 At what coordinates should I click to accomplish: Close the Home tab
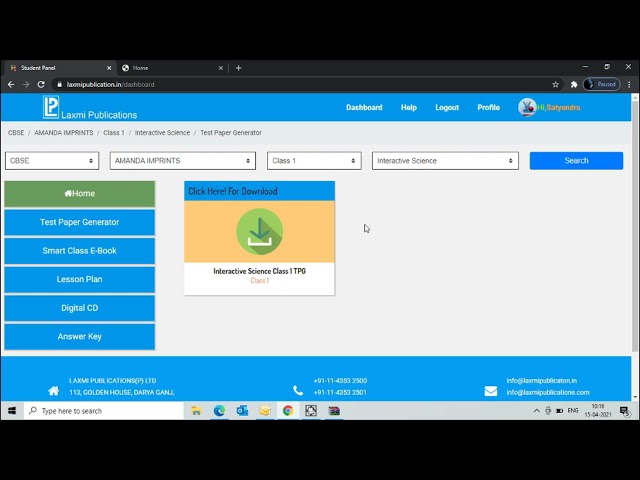[220, 68]
